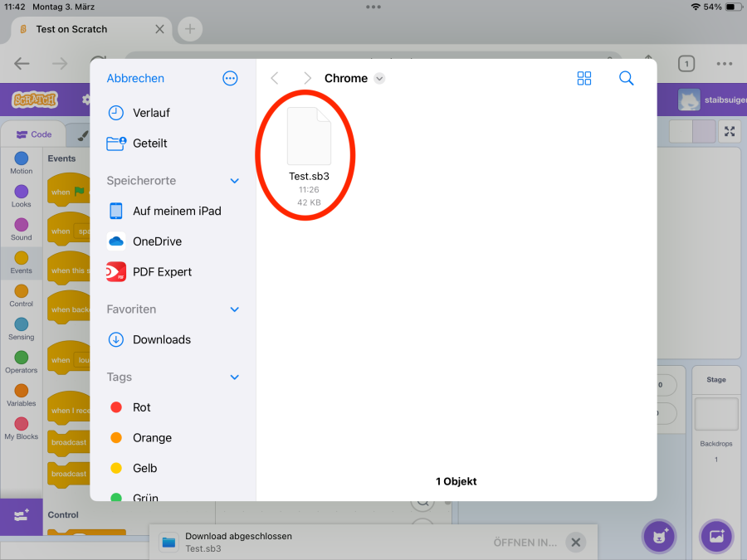Collapse the Favoriten section
The image size is (747, 560).
pyautogui.click(x=235, y=309)
